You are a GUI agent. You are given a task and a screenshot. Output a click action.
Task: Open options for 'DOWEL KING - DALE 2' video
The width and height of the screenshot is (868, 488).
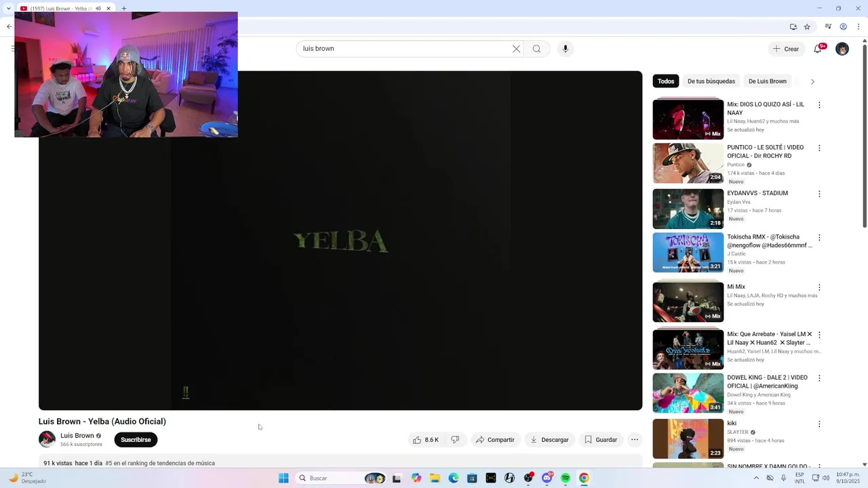819,378
